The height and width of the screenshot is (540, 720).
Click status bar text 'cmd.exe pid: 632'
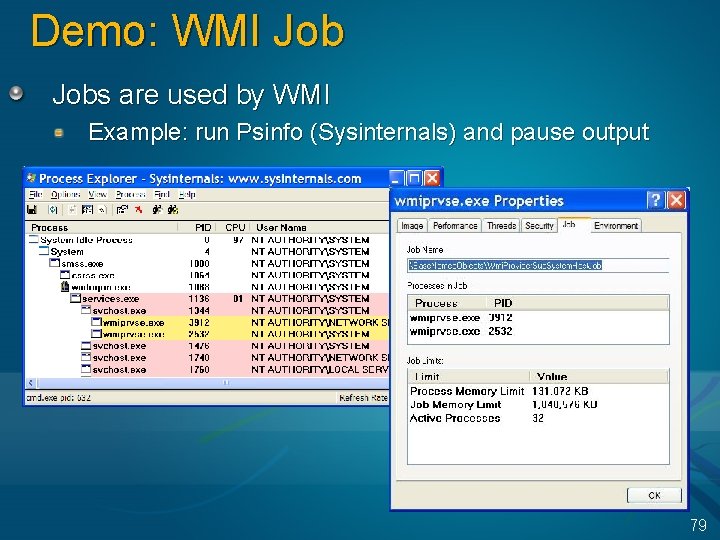pos(58,398)
